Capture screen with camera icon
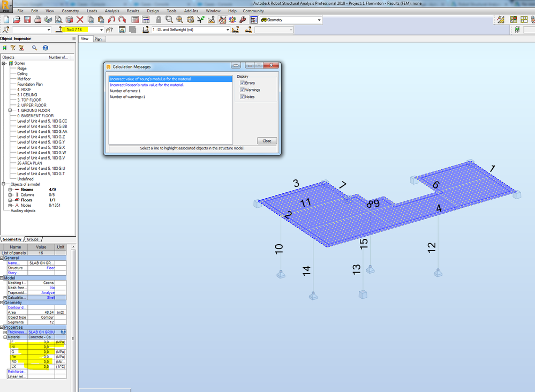The height and width of the screenshot is (392, 535). (69, 20)
